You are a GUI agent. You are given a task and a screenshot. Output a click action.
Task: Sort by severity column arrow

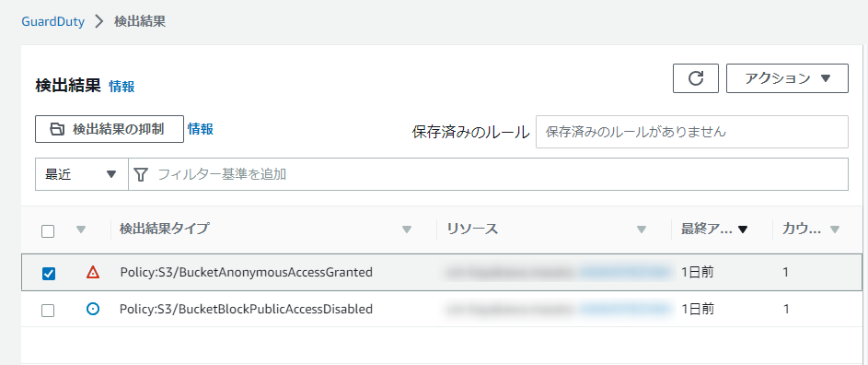point(81,230)
